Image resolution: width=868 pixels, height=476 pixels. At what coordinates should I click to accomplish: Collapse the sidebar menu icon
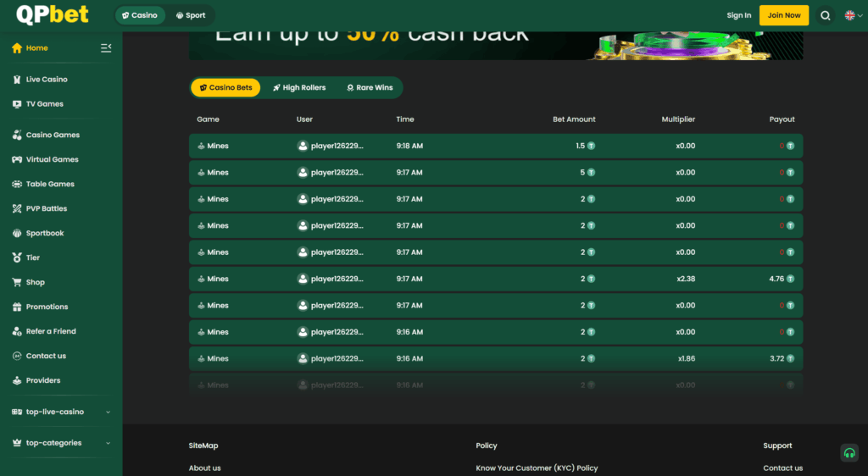[x=106, y=48]
